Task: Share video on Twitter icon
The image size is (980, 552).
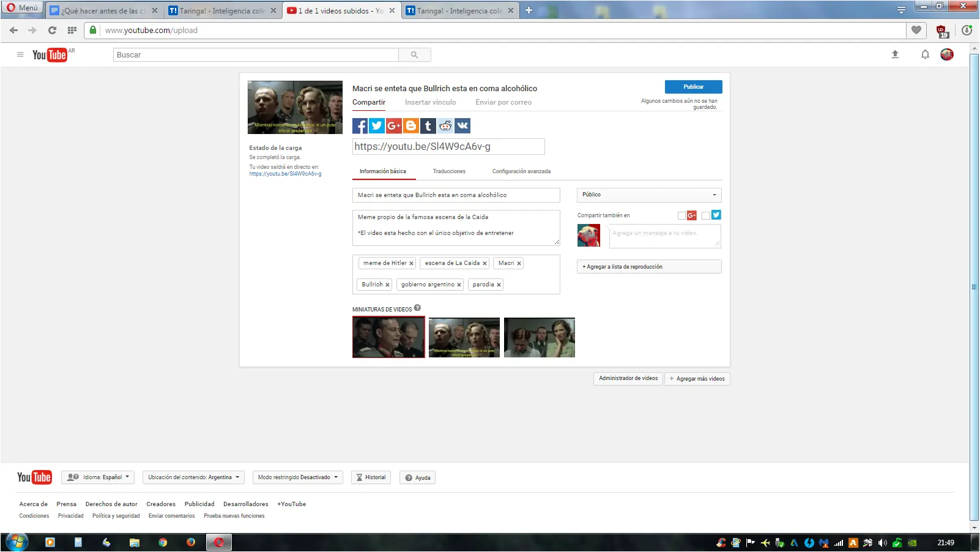Action: [x=377, y=126]
